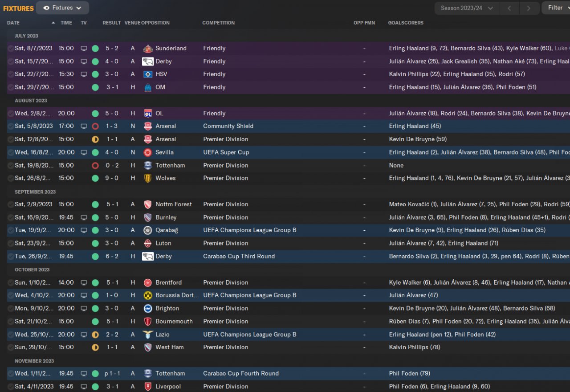Click the Sunderland club badge icon
Screen dimensions: 570x392
point(148,49)
